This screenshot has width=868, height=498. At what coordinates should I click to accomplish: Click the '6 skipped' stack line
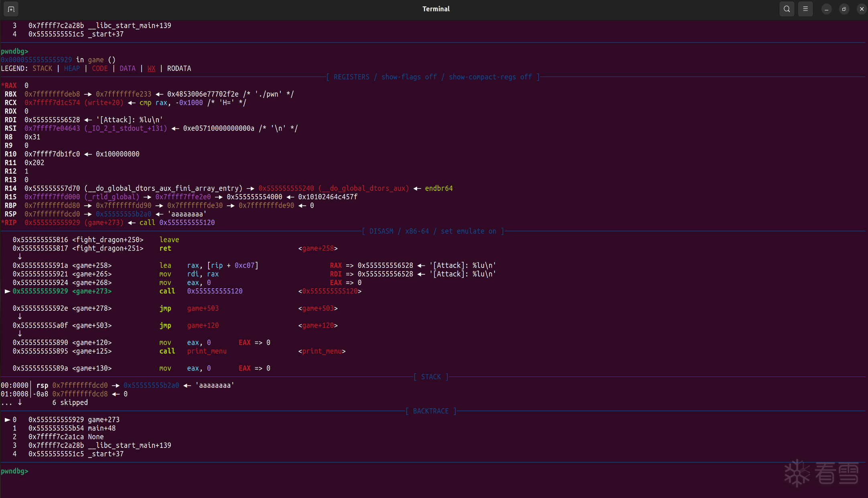(x=70, y=403)
